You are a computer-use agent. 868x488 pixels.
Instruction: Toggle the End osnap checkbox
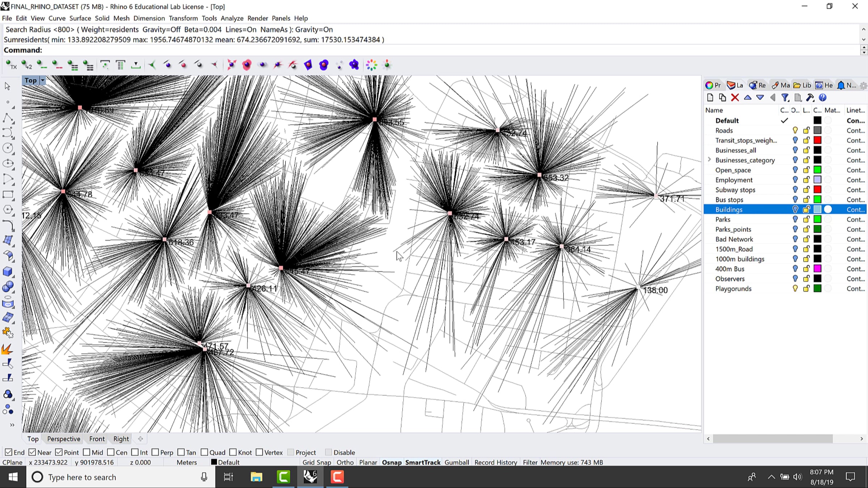pos(8,452)
